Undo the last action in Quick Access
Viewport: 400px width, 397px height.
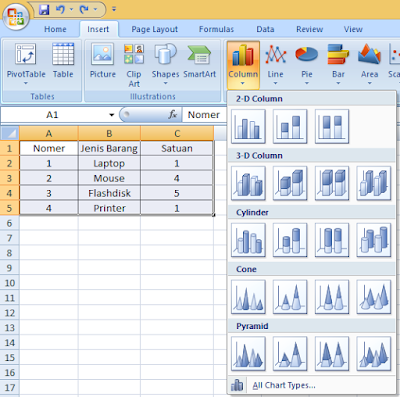(60, 10)
